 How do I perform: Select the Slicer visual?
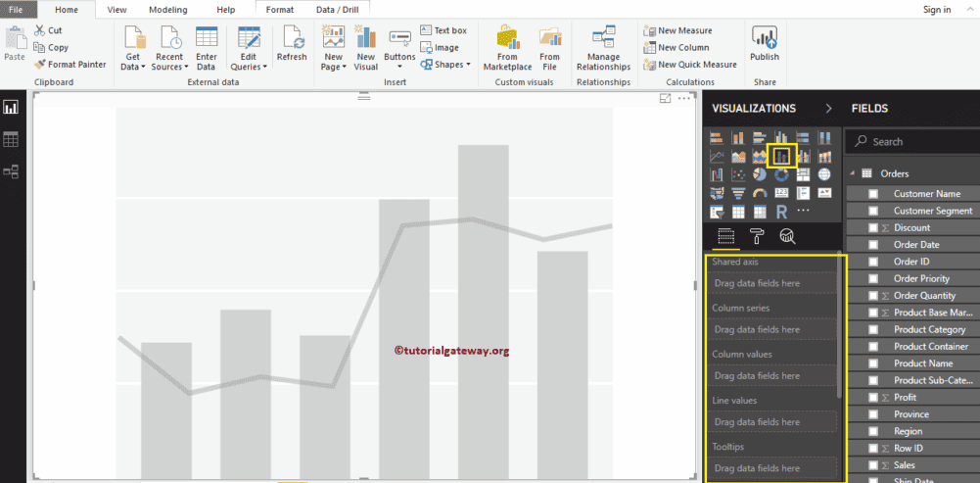(x=717, y=212)
